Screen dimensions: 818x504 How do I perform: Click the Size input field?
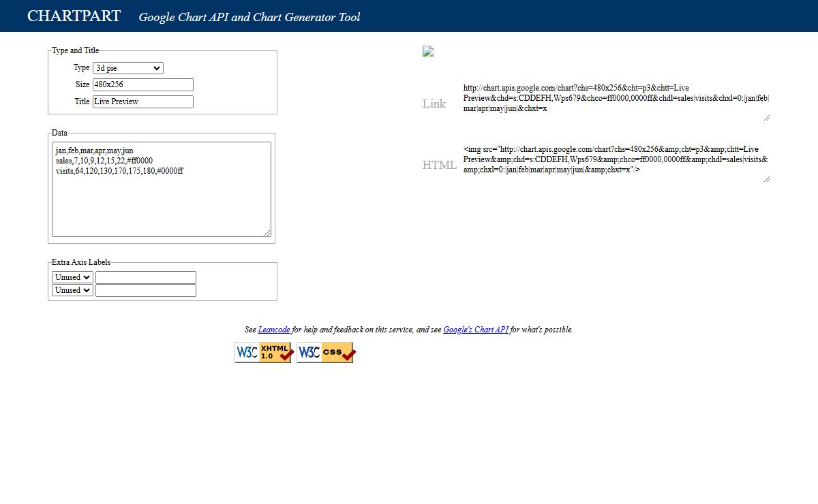143,84
